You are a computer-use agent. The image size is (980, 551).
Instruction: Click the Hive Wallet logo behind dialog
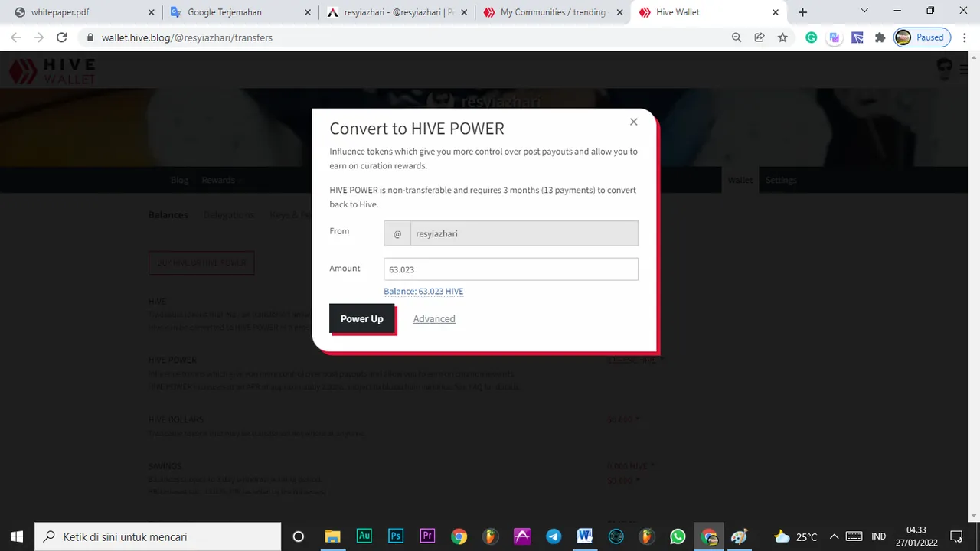coord(52,71)
